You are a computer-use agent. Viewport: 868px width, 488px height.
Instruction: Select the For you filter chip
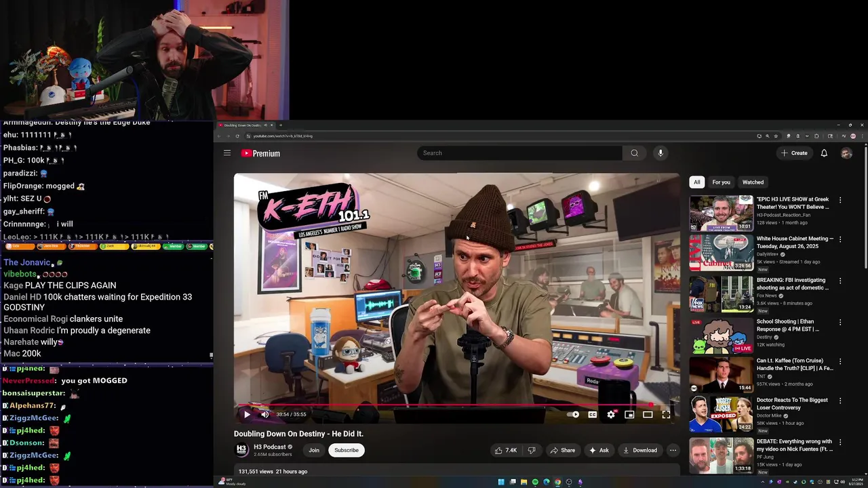pyautogui.click(x=721, y=182)
